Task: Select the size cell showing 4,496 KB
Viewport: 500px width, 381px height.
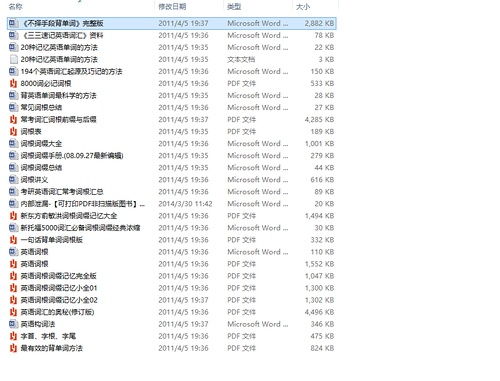Action: [319, 312]
